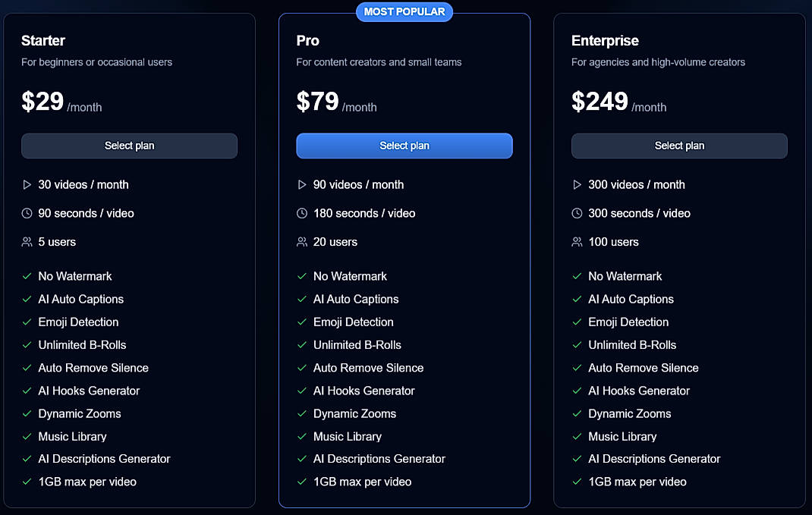
Task: Click the checkmark next to Starter's Music Library
Action: (x=25, y=436)
